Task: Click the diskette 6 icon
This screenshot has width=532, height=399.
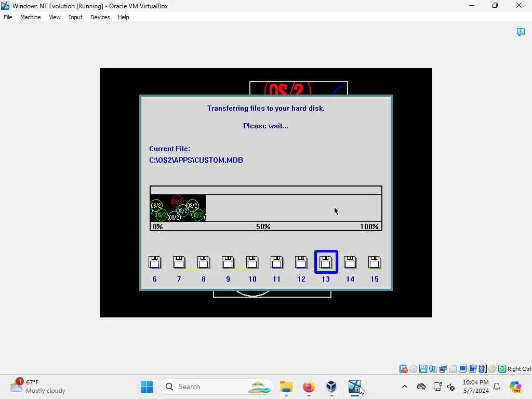Action: click(155, 262)
